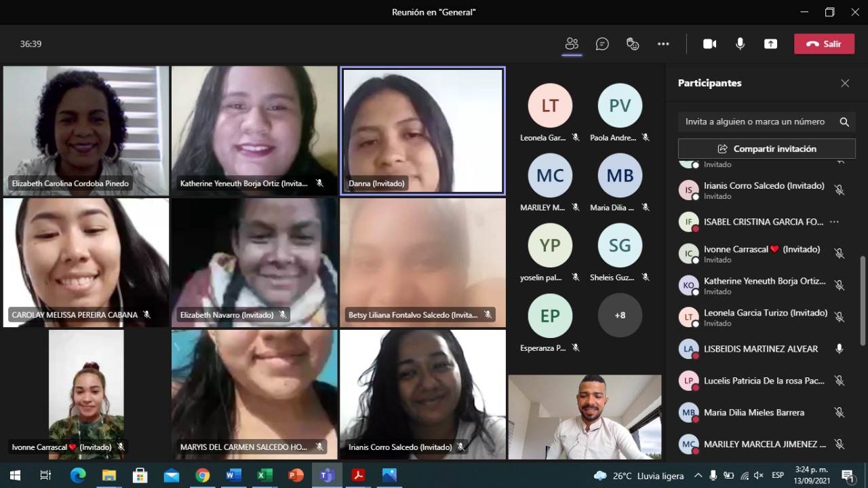868x488 pixels.
Task: Click the invite someone input field
Action: (x=755, y=122)
